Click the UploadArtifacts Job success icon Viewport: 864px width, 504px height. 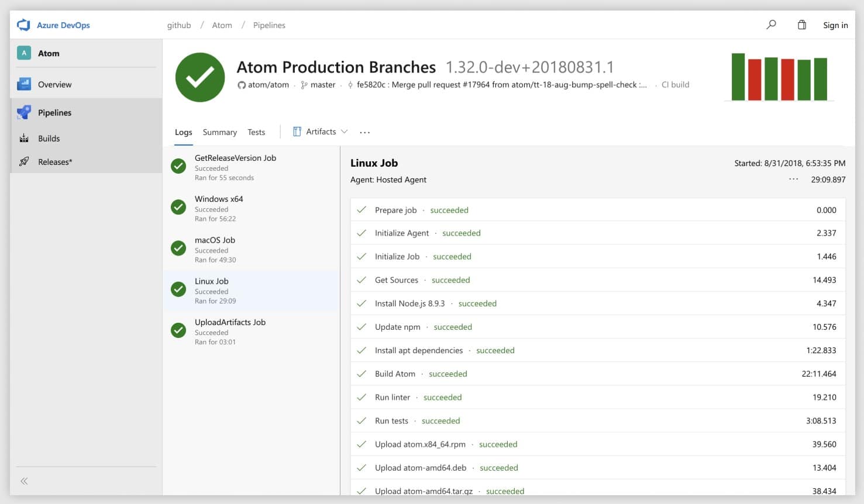[x=178, y=330]
